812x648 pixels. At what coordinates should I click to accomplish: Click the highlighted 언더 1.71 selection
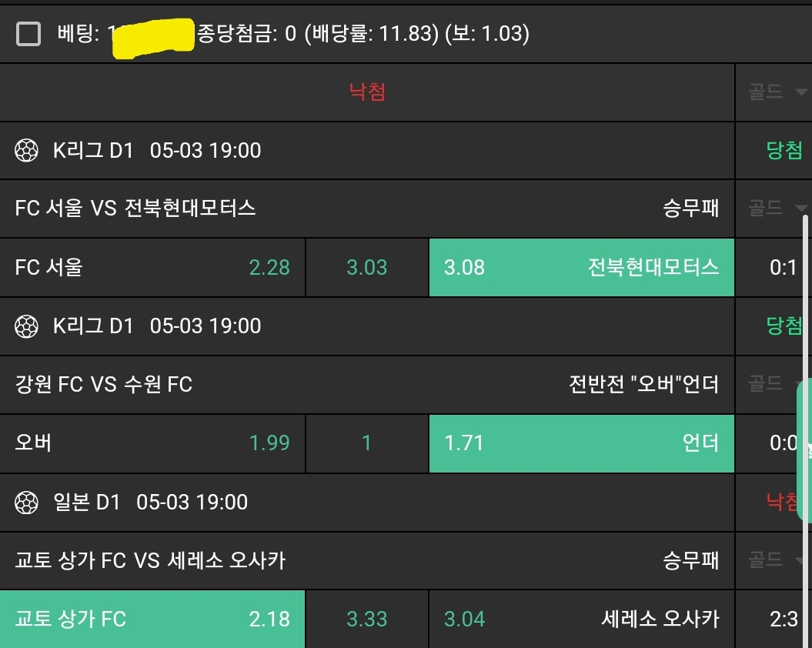[x=581, y=443]
